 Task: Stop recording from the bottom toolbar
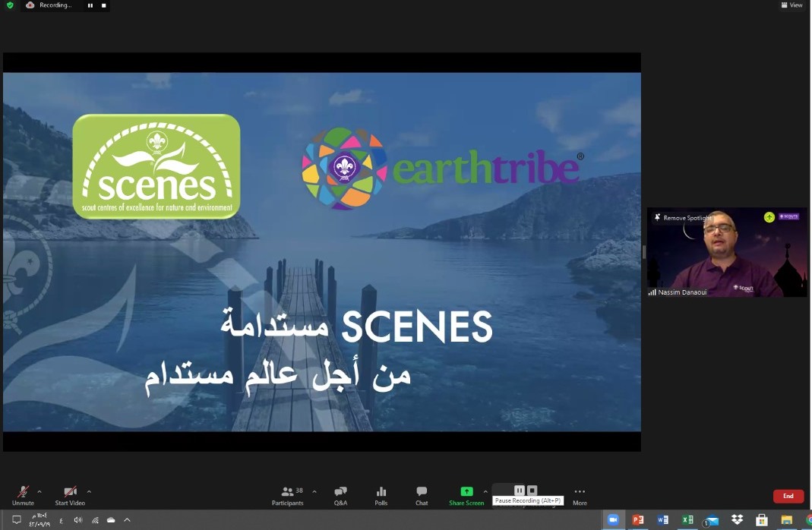pos(532,491)
